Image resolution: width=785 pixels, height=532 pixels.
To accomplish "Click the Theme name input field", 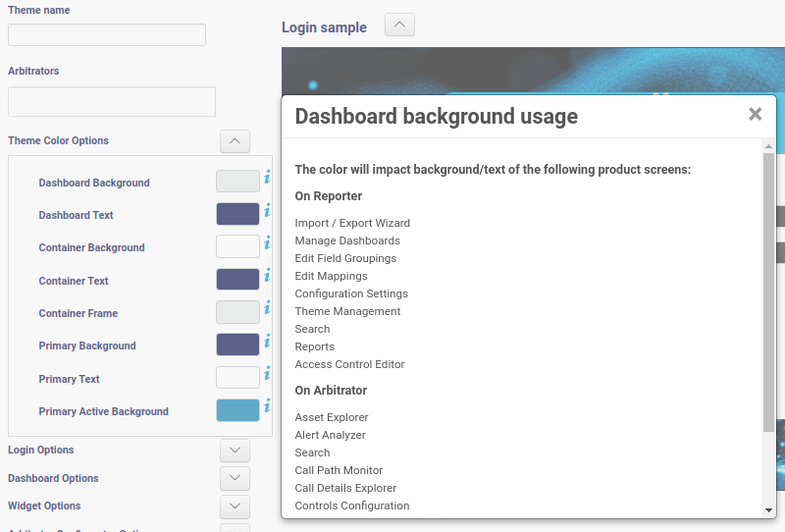I will tap(107, 35).
